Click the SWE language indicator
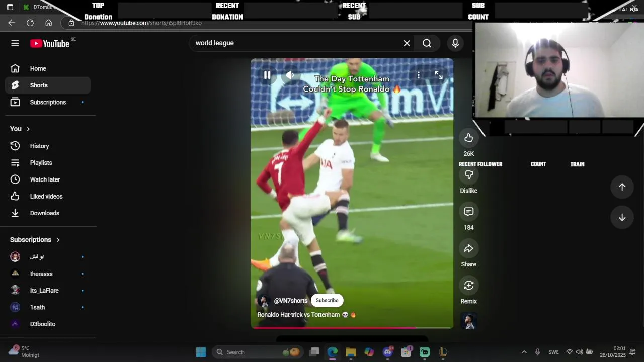The width and height of the screenshot is (644, 362). 553,352
